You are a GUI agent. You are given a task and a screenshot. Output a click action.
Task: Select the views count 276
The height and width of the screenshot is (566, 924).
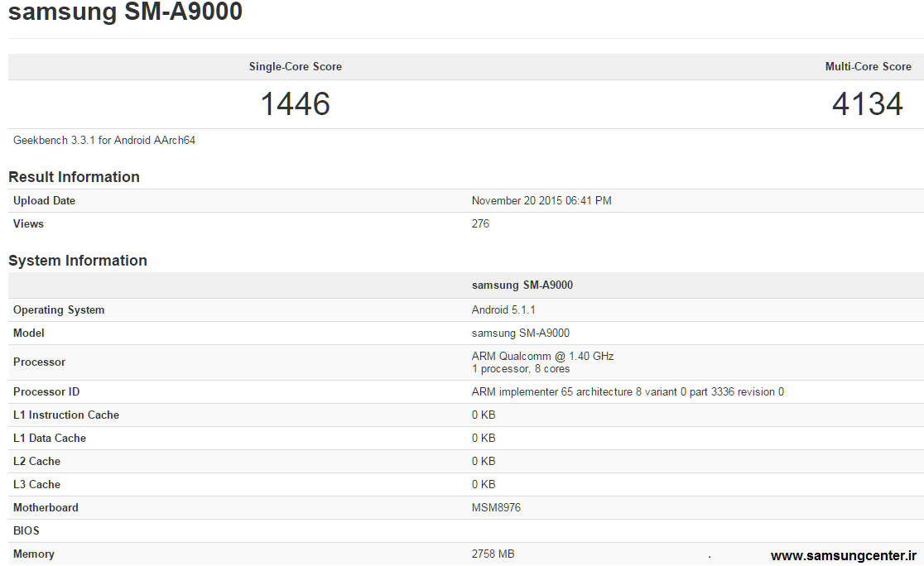[480, 223]
